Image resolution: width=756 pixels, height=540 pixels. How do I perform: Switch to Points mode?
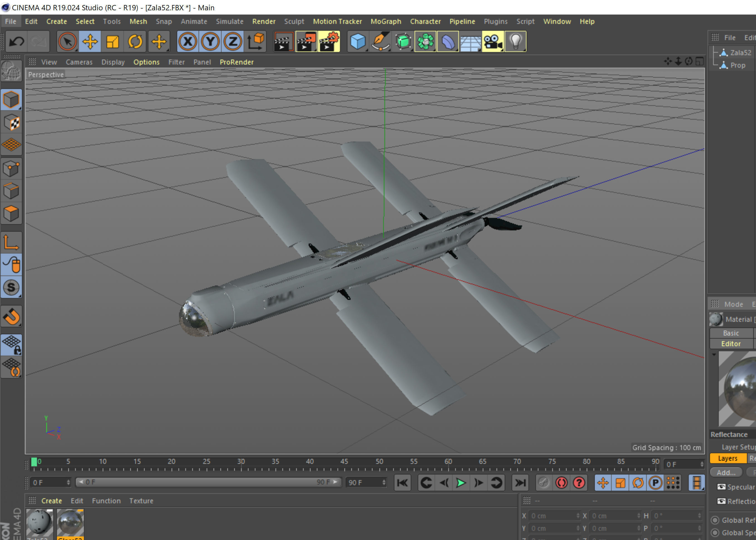pos(11,168)
